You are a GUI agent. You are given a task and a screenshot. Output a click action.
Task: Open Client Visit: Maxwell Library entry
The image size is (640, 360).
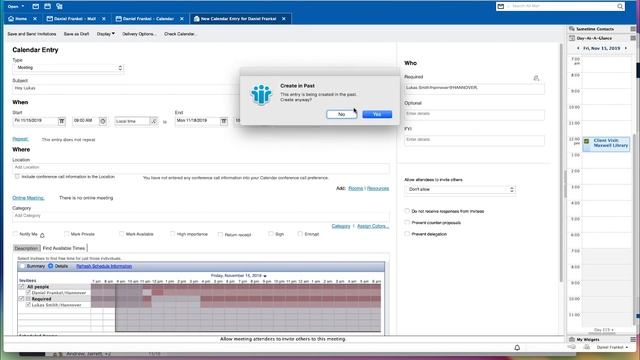607,143
